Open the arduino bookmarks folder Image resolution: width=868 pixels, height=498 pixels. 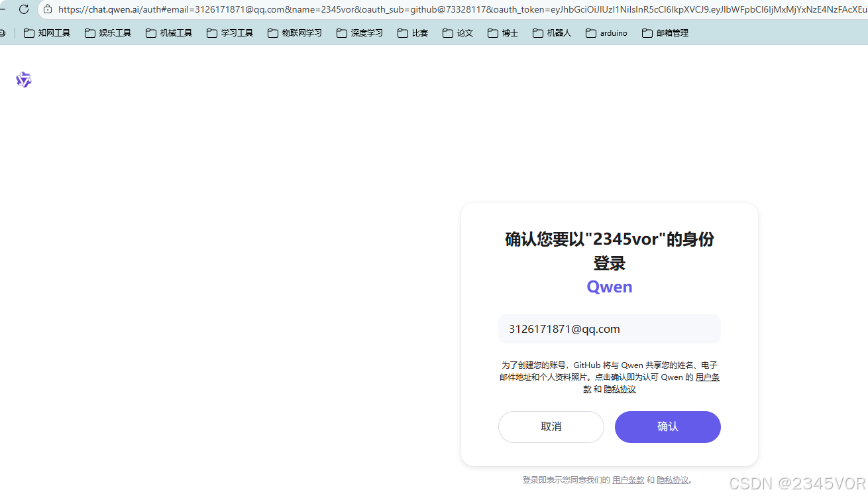tap(613, 32)
